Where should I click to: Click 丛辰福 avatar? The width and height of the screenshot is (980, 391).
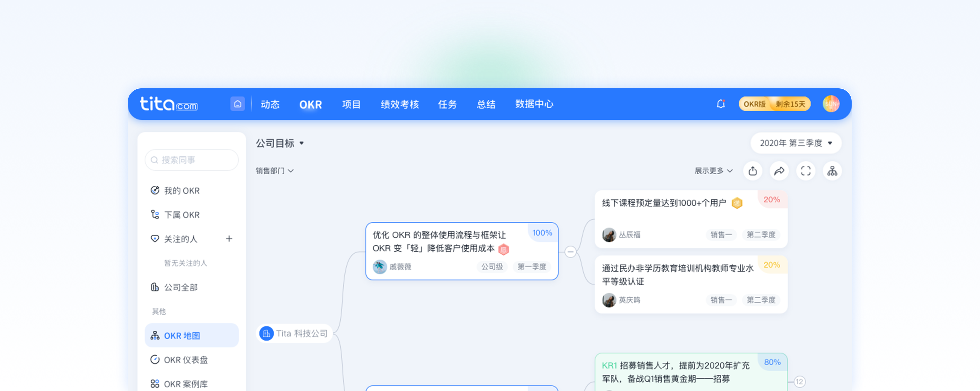pyautogui.click(x=609, y=235)
